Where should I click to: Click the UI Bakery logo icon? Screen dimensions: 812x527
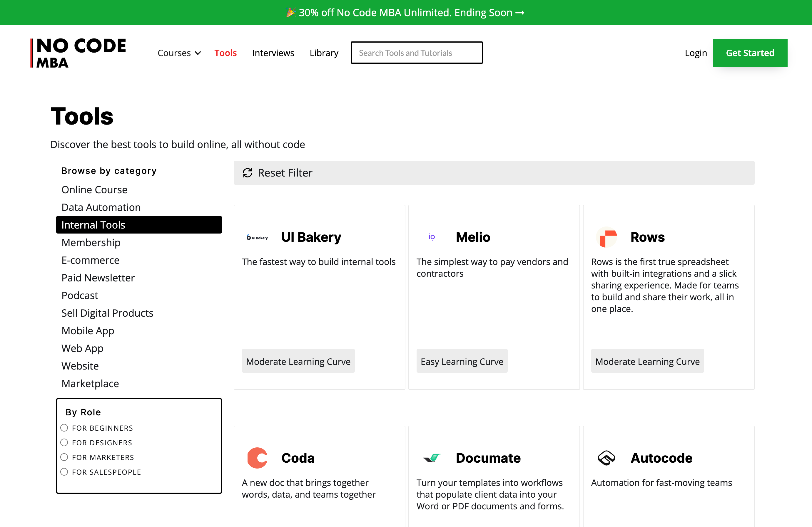pos(257,238)
